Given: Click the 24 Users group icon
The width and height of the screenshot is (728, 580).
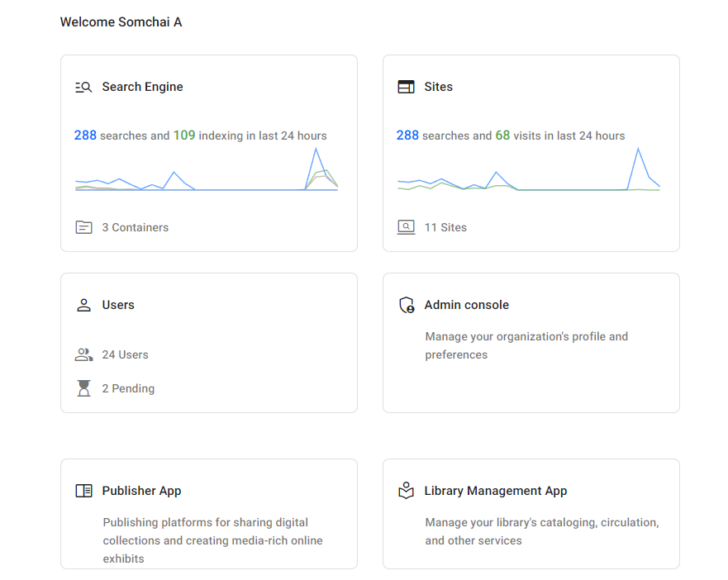Looking at the screenshot, I should [x=83, y=354].
